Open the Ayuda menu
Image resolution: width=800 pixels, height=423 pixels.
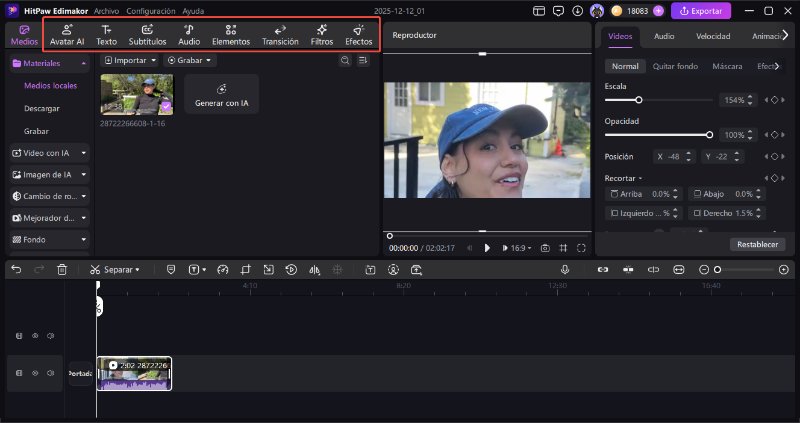[x=193, y=11]
